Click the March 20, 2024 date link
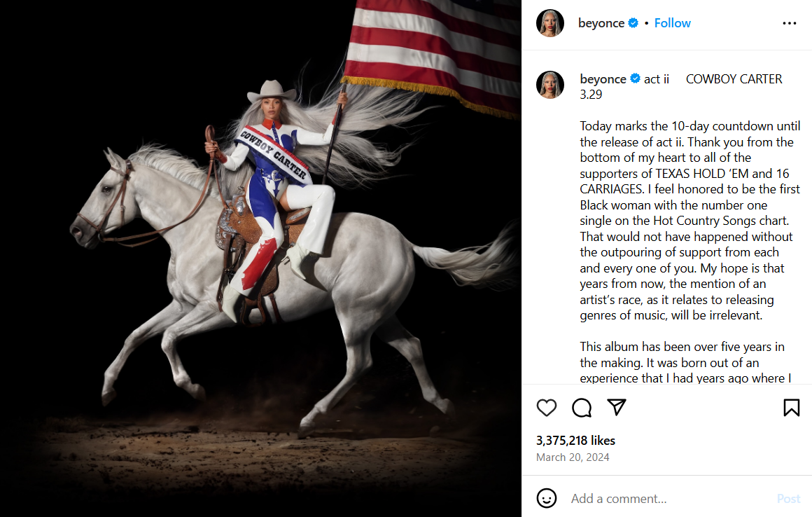Viewport: 812px width, 517px height. pos(572,457)
